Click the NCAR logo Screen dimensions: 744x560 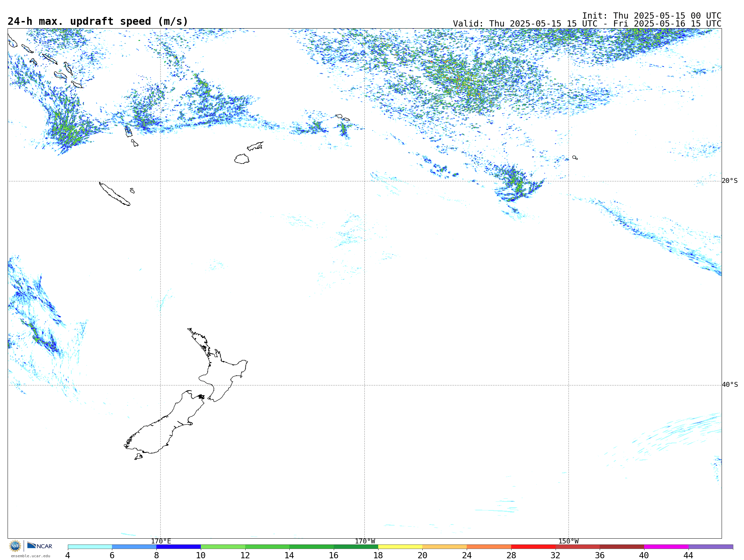coord(40,546)
